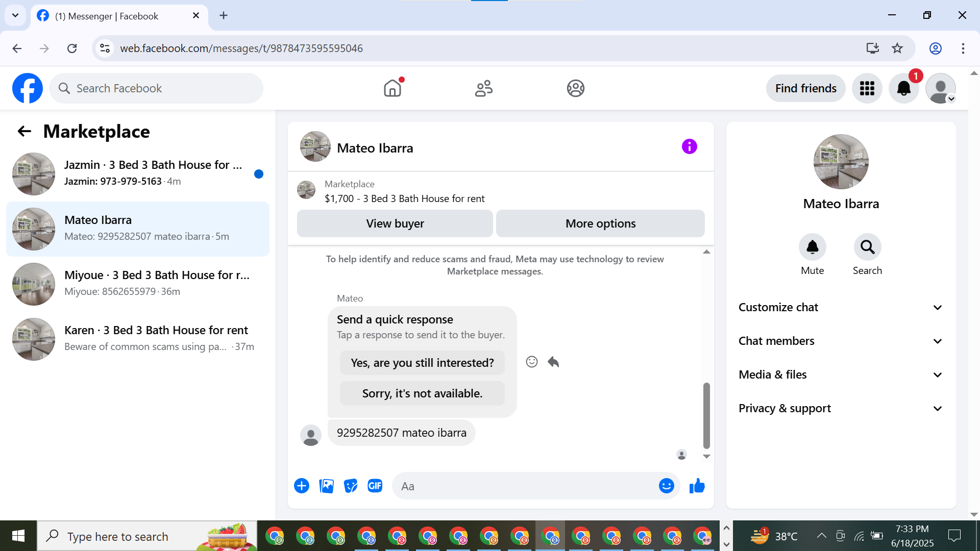The width and height of the screenshot is (980, 551).
Task: Focus the Search Facebook field
Action: click(156, 88)
